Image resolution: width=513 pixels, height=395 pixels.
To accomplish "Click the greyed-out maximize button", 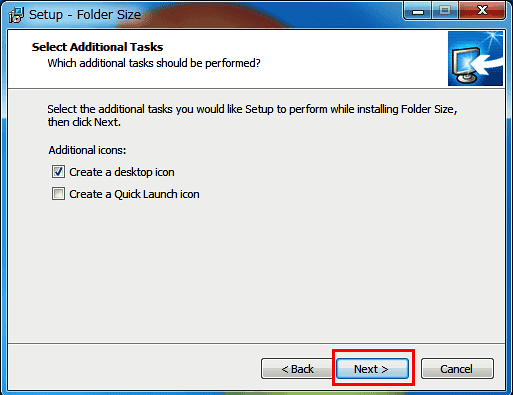I will click(x=445, y=11).
